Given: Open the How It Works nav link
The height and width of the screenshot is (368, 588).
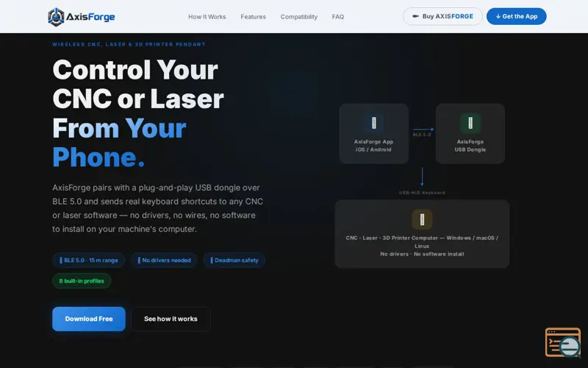Looking at the screenshot, I should click(x=207, y=17).
